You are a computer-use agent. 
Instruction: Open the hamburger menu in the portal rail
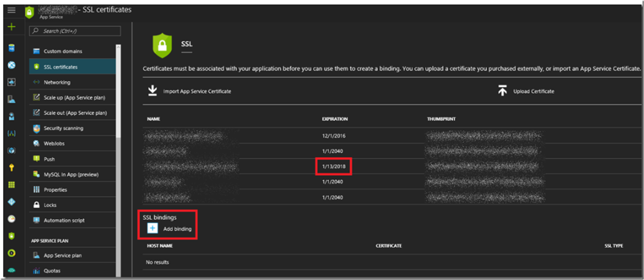click(x=11, y=10)
